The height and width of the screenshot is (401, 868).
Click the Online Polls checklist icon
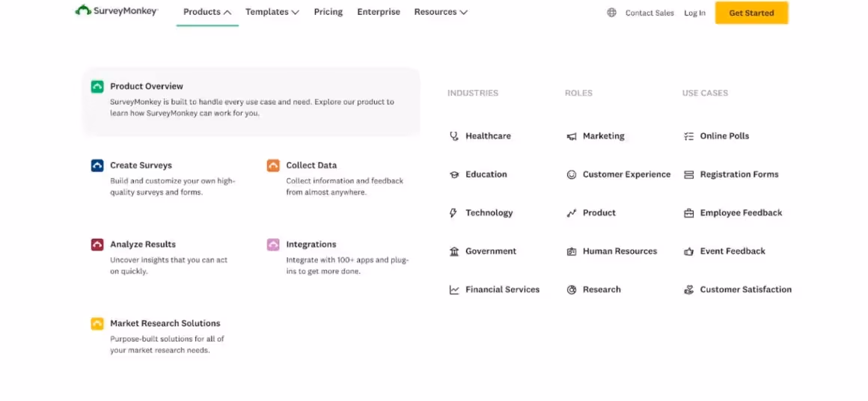coord(688,137)
